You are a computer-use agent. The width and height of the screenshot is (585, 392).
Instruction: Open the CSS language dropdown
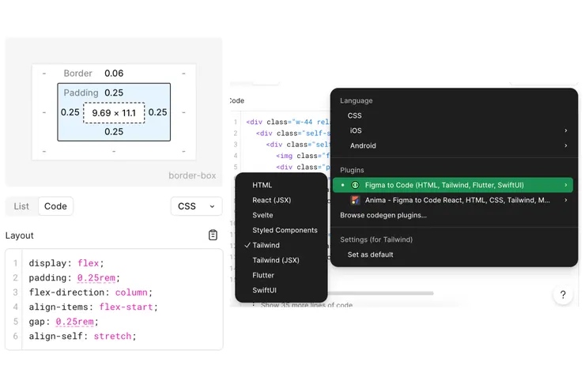coord(196,206)
